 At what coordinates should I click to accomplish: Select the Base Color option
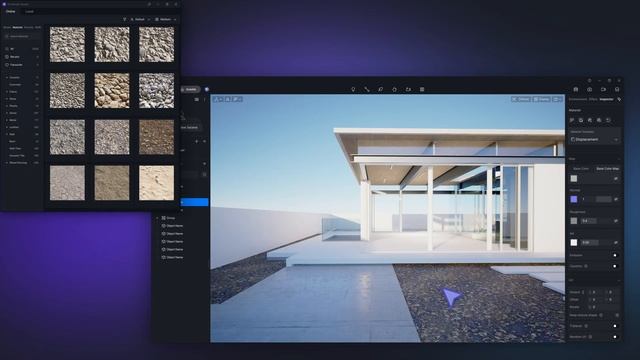click(581, 168)
